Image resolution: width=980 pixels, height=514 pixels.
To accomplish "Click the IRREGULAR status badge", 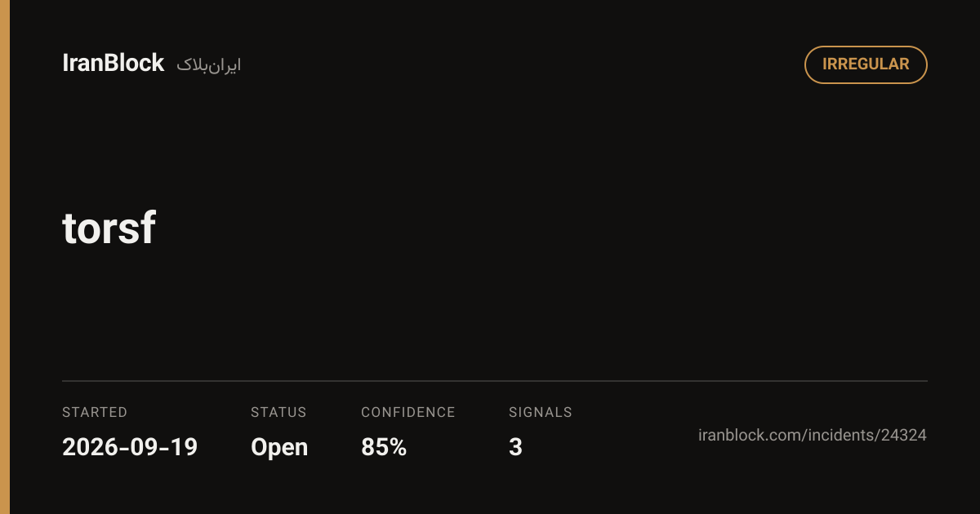I will 866,64.
